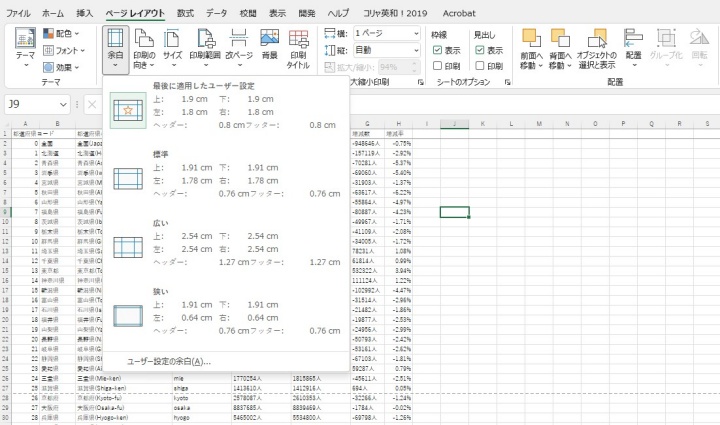
Task: Open 拡大縮小印刷 dialog launcher
Action: point(420,82)
